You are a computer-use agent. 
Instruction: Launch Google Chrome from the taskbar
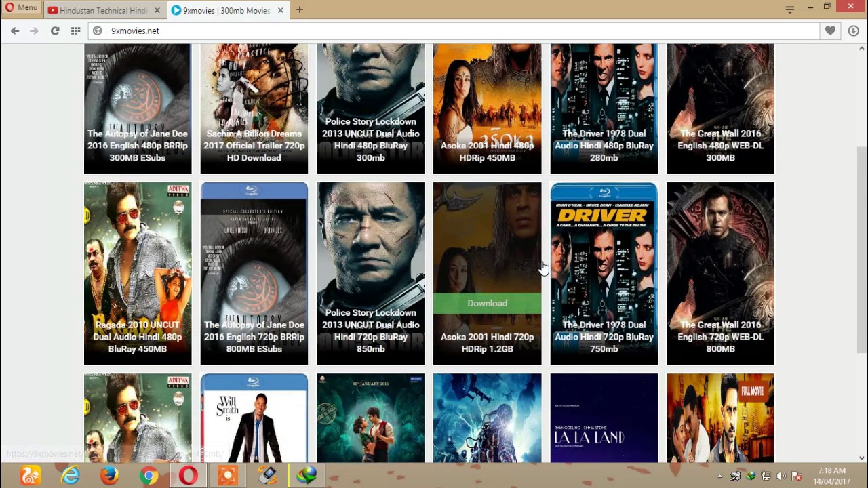(149, 476)
